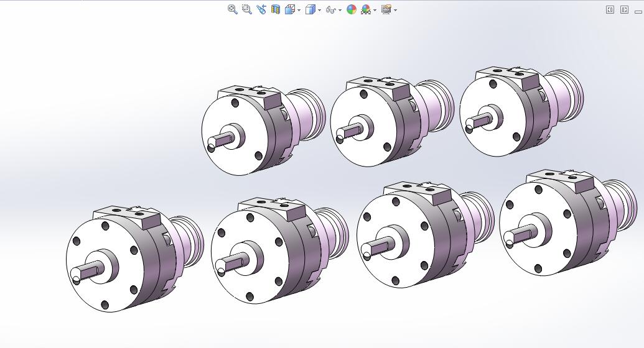Select the rightmost motor in the bottom row
The image size is (644, 348).
pyautogui.click(x=567, y=222)
